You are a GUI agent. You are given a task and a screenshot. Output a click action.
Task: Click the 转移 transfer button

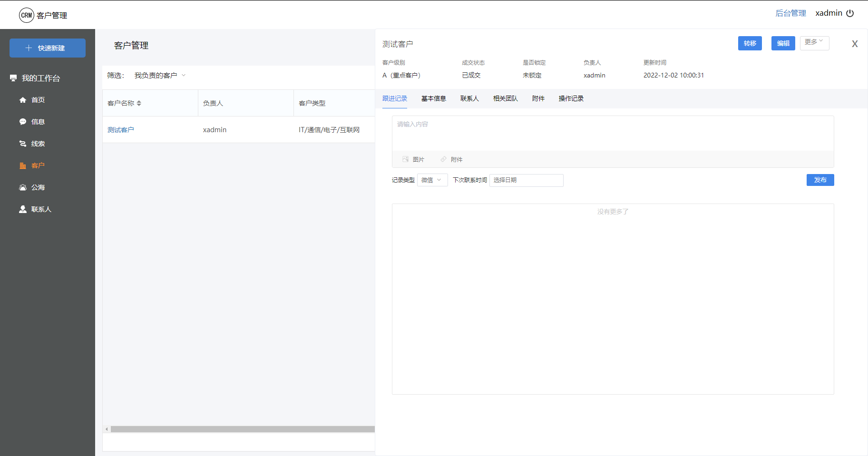pyautogui.click(x=750, y=43)
